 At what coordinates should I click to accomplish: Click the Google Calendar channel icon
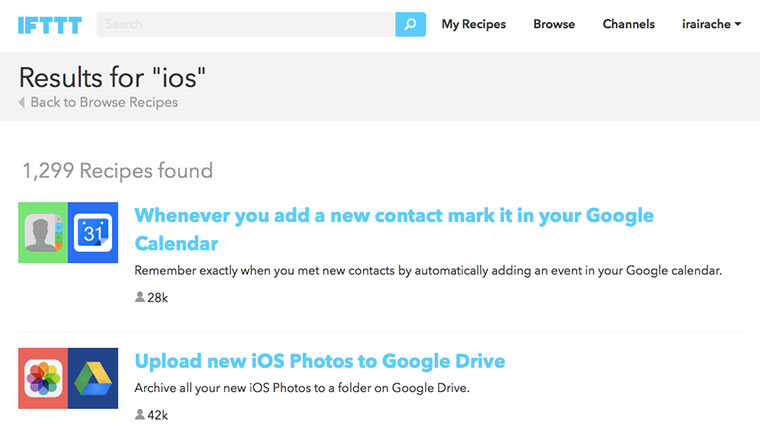pos(93,233)
